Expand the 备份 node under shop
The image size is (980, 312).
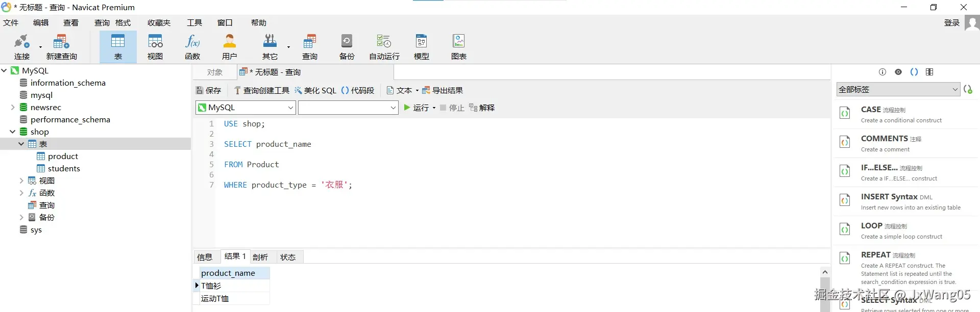point(21,217)
